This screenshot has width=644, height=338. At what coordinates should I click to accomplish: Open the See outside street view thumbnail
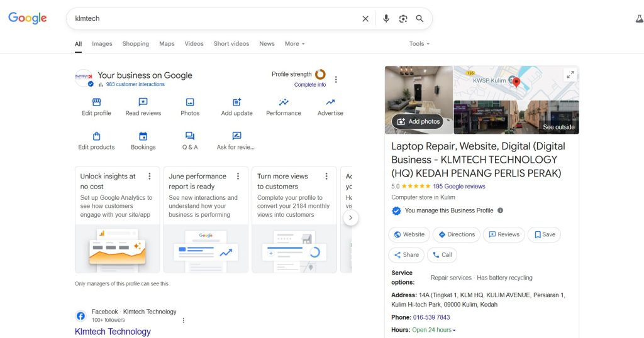pos(516,117)
